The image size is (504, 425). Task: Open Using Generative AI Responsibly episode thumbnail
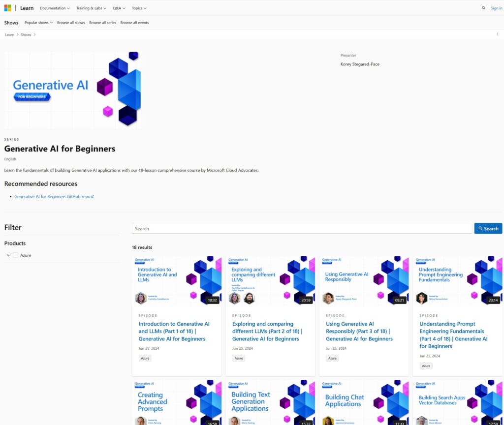click(364, 280)
